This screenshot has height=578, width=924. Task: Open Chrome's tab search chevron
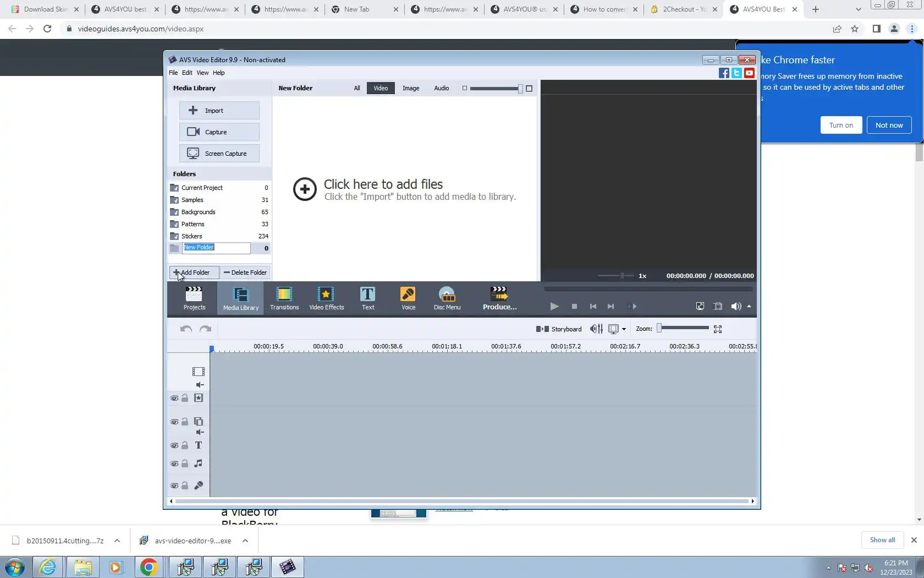[x=858, y=9]
